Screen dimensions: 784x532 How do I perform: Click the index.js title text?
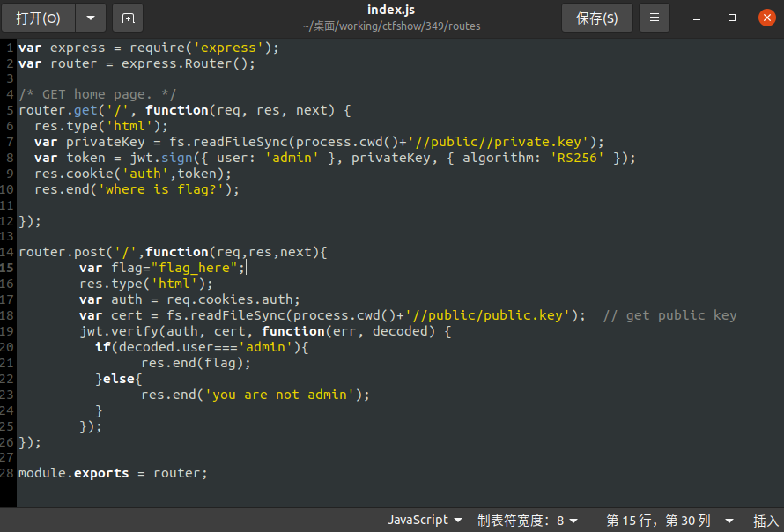point(391,10)
